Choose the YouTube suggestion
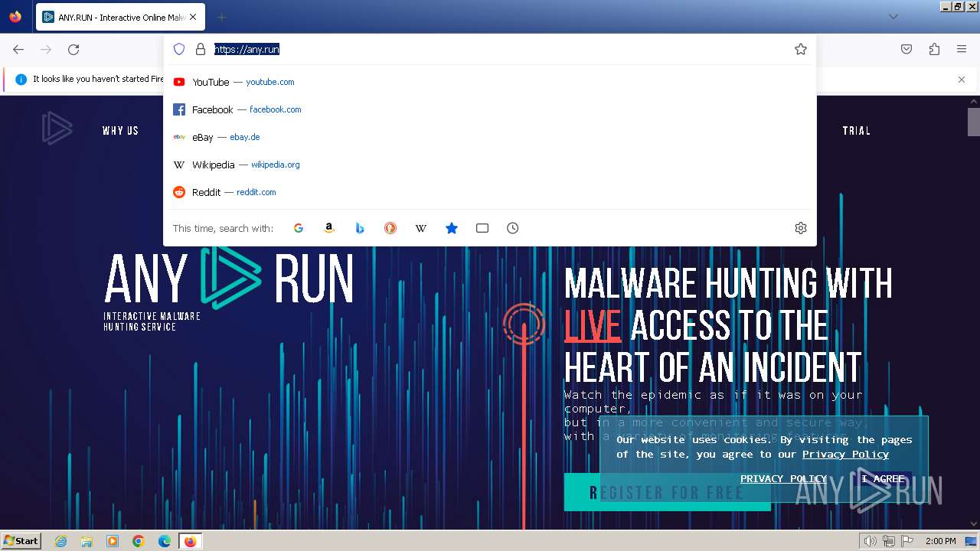This screenshot has width=980, height=551. 490,82
